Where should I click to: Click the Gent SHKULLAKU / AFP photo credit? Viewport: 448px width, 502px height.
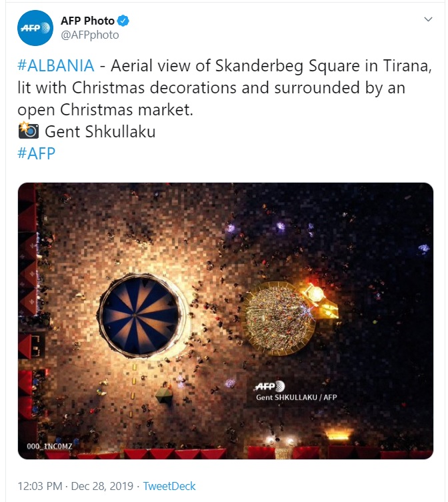295,397
